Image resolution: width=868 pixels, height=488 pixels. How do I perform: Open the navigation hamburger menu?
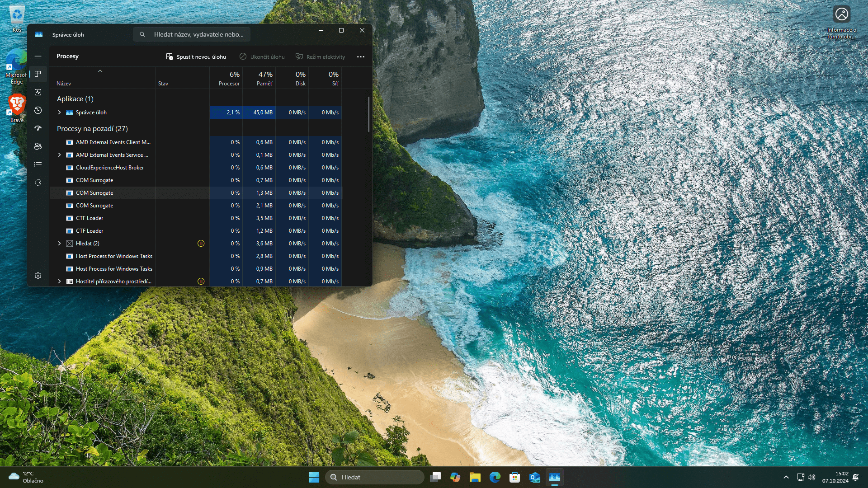coord(38,56)
